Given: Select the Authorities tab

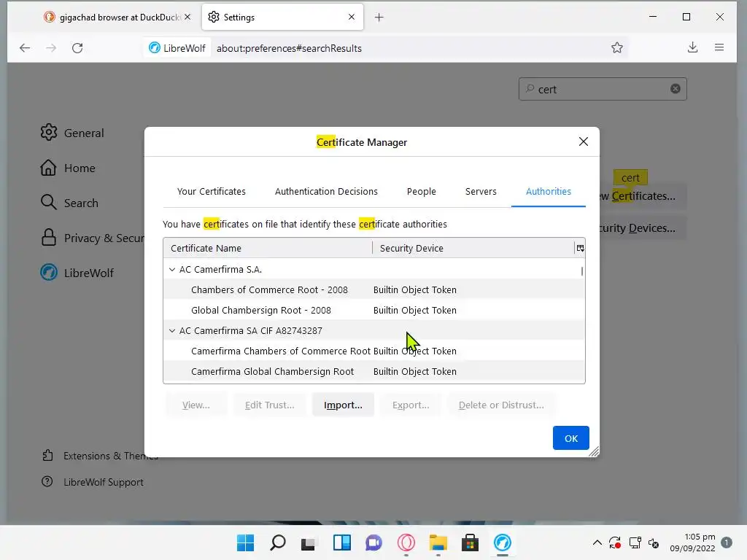Looking at the screenshot, I should tap(549, 192).
